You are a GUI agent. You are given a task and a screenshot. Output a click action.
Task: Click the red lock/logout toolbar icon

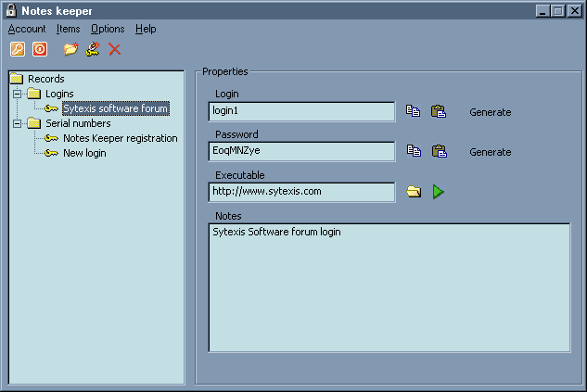pos(40,49)
